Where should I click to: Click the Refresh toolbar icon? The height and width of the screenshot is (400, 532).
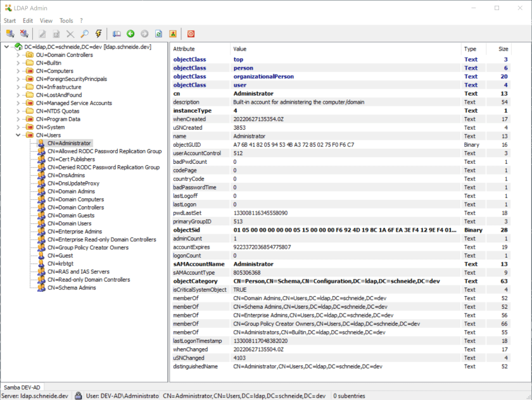pyautogui.click(x=158, y=34)
